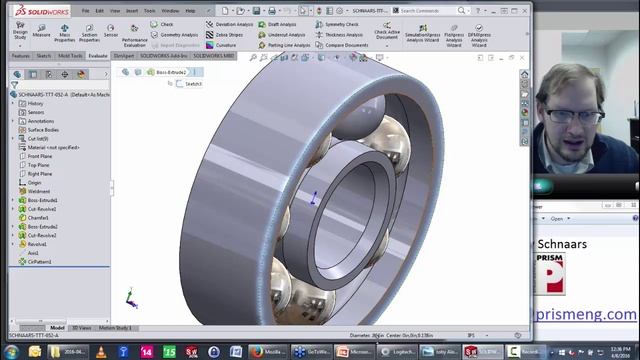
Task: Click the Windows Start button
Action: click(x=11, y=352)
